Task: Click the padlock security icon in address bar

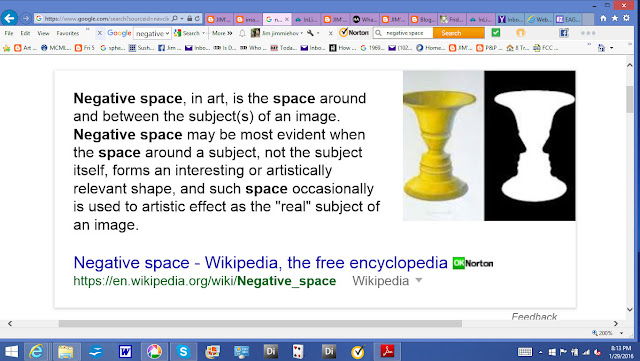Action: tap(190, 18)
